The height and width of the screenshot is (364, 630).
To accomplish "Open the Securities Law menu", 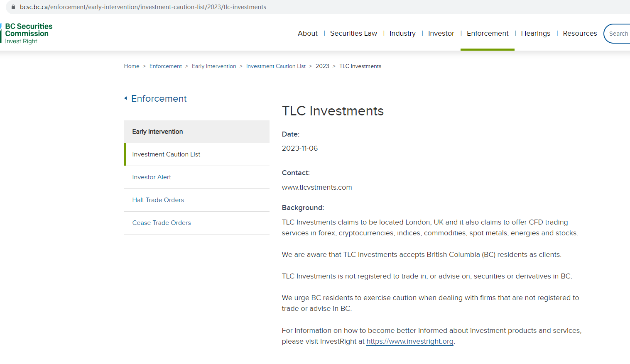I will tap(353, 33).
